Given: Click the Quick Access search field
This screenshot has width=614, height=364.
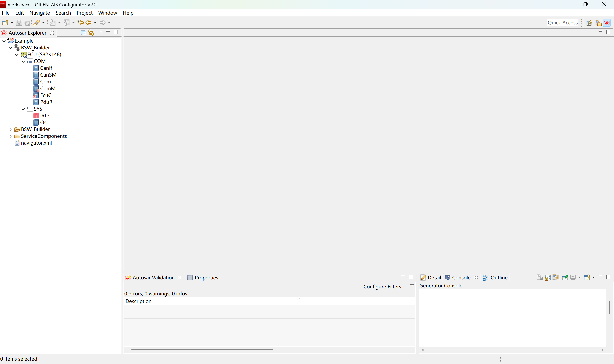Looking at the screenshot, I should (x=562, y=23).
